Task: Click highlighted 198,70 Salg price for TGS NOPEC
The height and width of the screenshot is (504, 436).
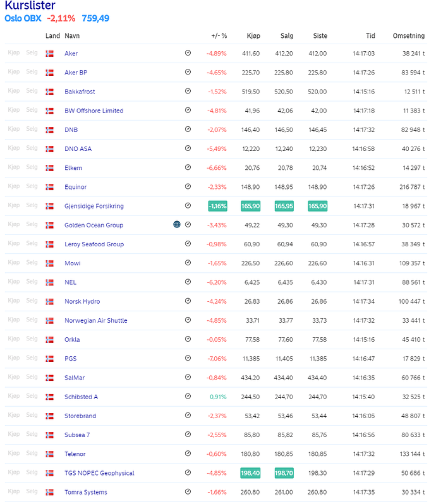Action: 284,473
